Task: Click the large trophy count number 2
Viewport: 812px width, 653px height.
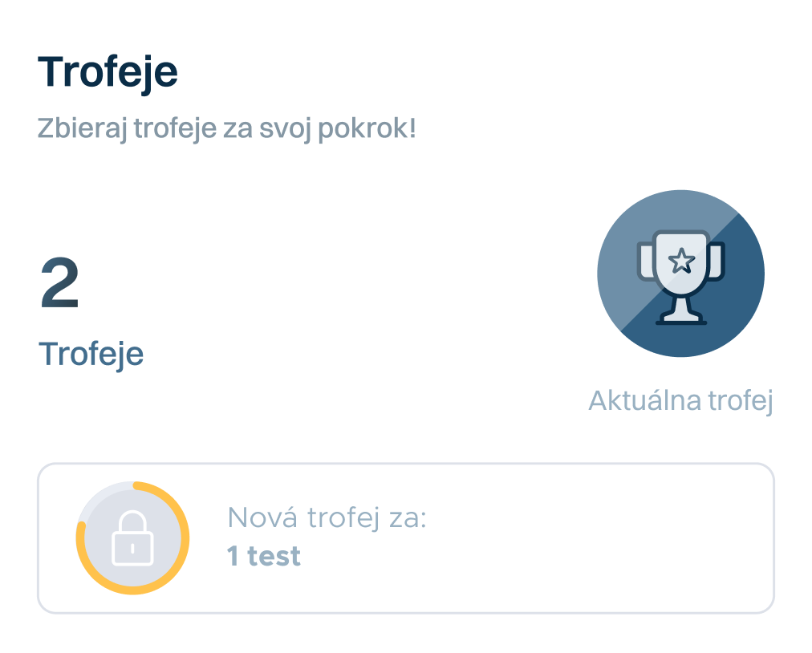Action: click(x=60, y=285)
